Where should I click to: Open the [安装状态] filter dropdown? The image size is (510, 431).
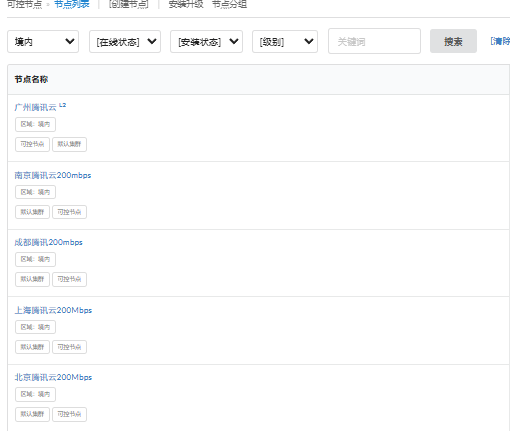pyautogui.click(x=206, y=42)
